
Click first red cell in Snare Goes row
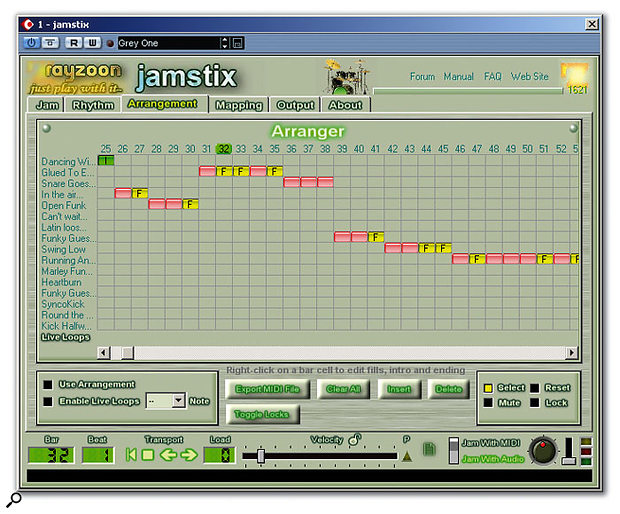(x=291, y=182)
